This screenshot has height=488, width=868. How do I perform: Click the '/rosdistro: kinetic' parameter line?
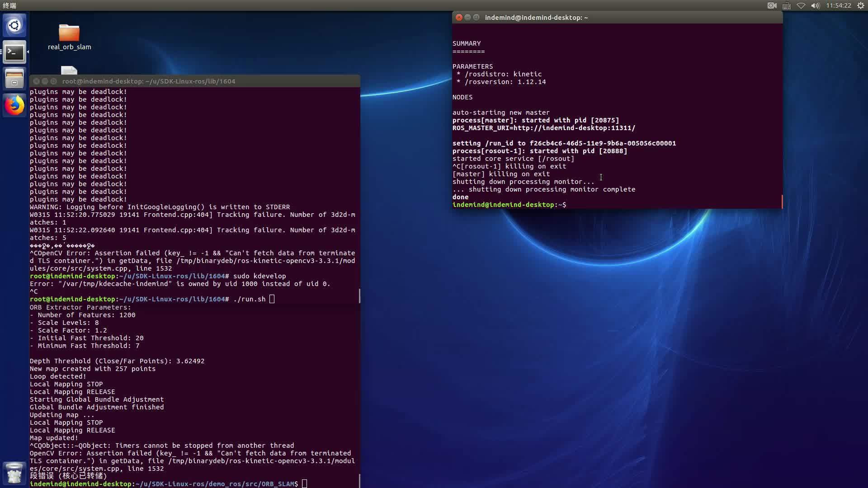(x=499, y=74)
